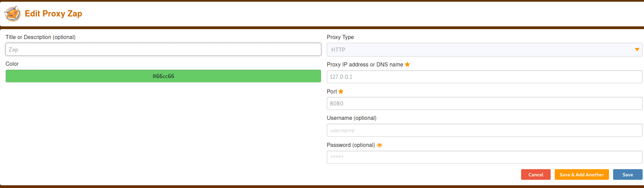Open the green #66cc66 color picker
The width and height of the screenshot is (644, 188).
coord(163,76)
